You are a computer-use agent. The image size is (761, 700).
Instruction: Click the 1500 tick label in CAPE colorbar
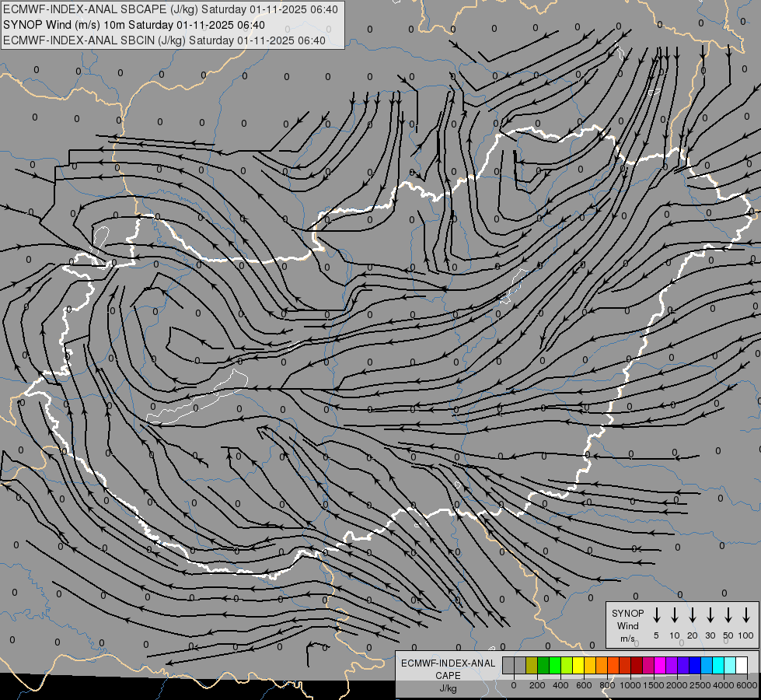(654, 685)
